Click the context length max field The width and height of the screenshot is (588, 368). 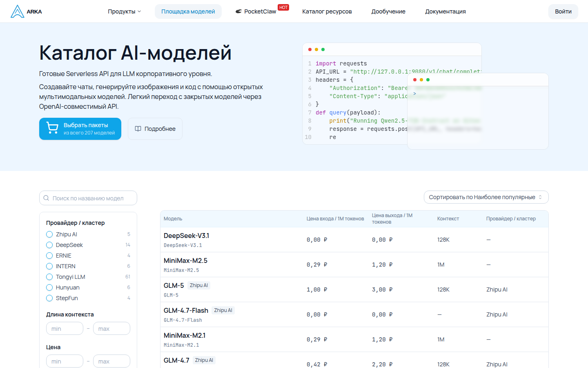point(111,328)
